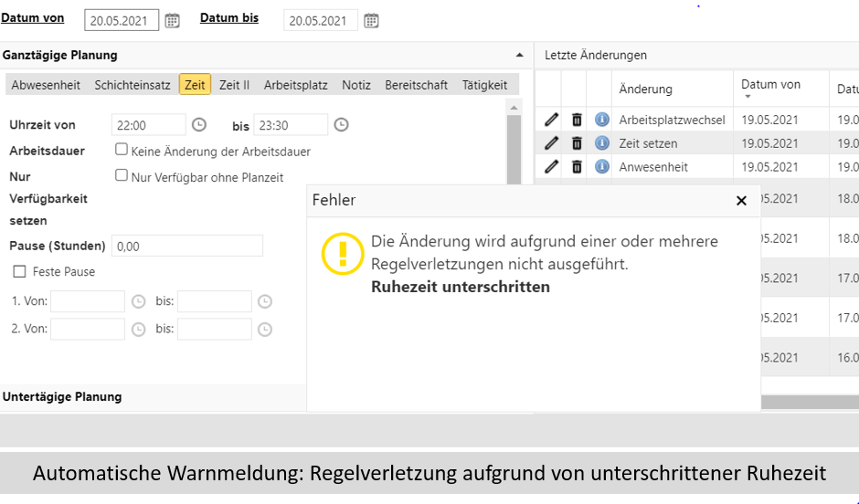Click the Pause (Stunden) input field
Image resolution: width=859 pixels, height=504 pixels.
tap(187, 246)
